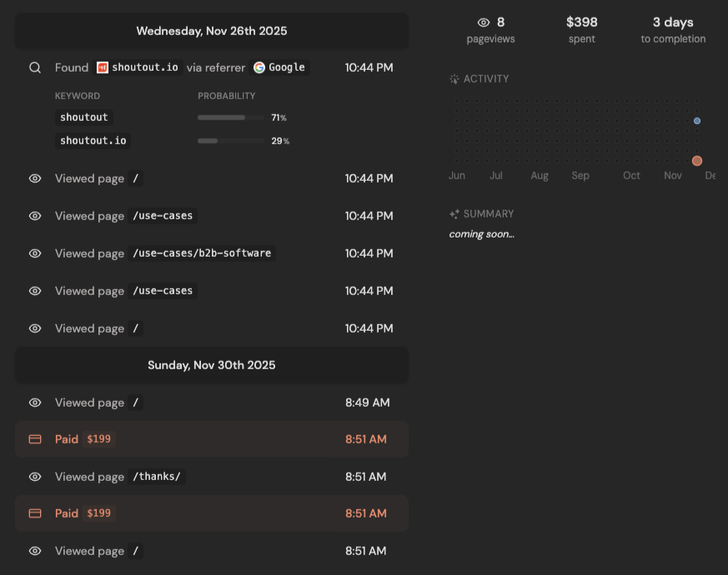Click the '8:49 AM' timestamp

(x=367, y=402)
